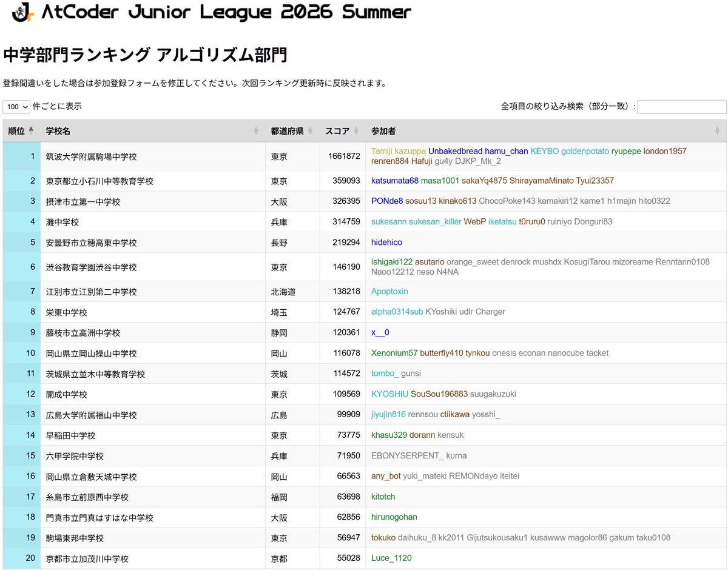Open Xenonium57's profile link
Viewport: 728px width, 570px height.
tap(394, 354)
